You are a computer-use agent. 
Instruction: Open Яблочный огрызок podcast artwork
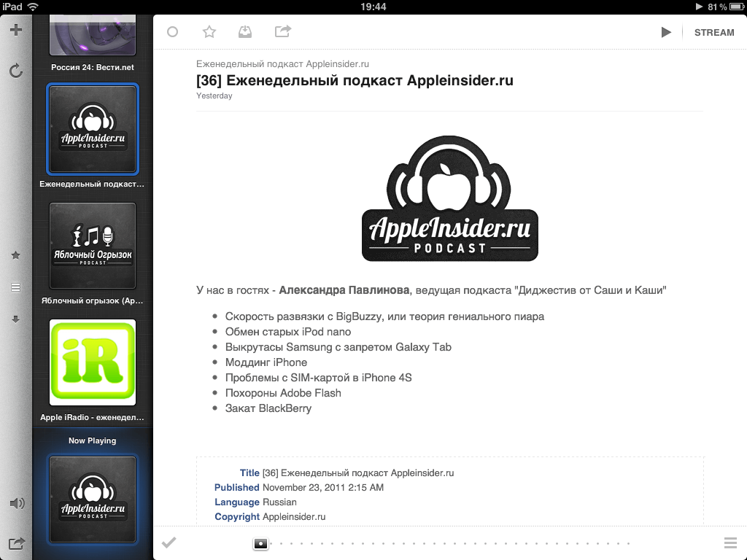[93, 246]
